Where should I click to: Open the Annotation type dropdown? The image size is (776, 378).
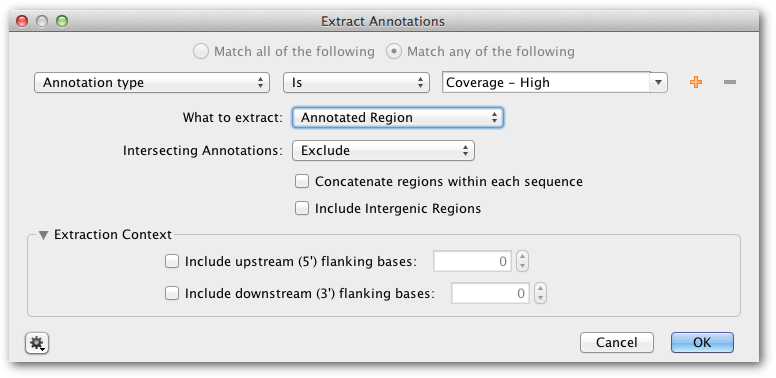pyautogui.click(x=152, y=83)
